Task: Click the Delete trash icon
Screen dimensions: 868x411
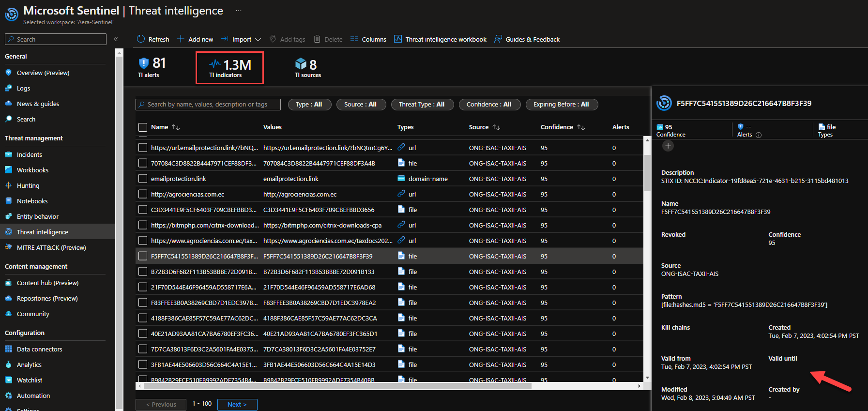Action: coord(317,39)
